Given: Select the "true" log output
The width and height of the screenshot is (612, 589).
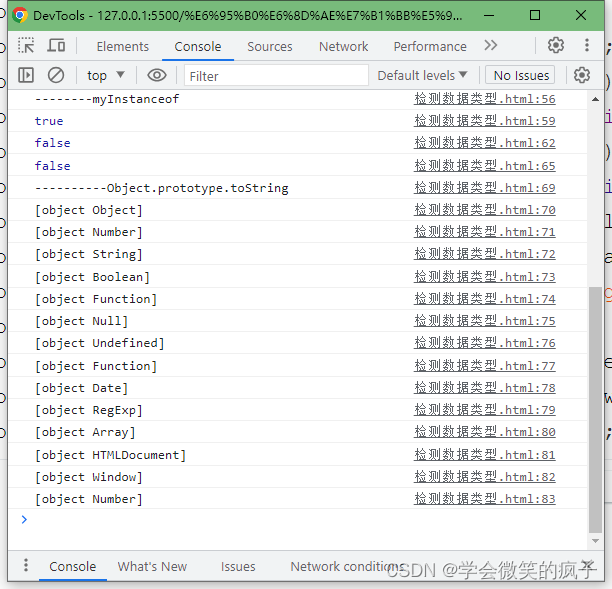Looking at the screenshot, I should [x=49, y=121].
